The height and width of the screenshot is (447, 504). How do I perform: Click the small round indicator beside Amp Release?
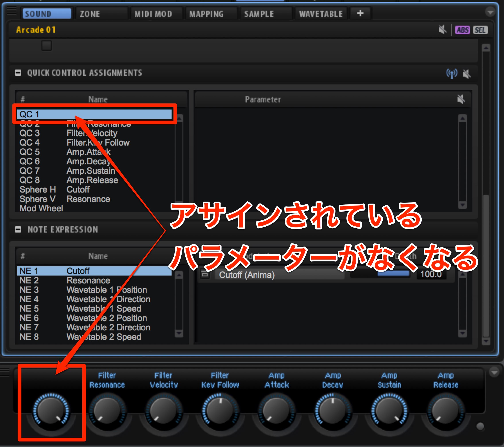click(x=480, y=426)
